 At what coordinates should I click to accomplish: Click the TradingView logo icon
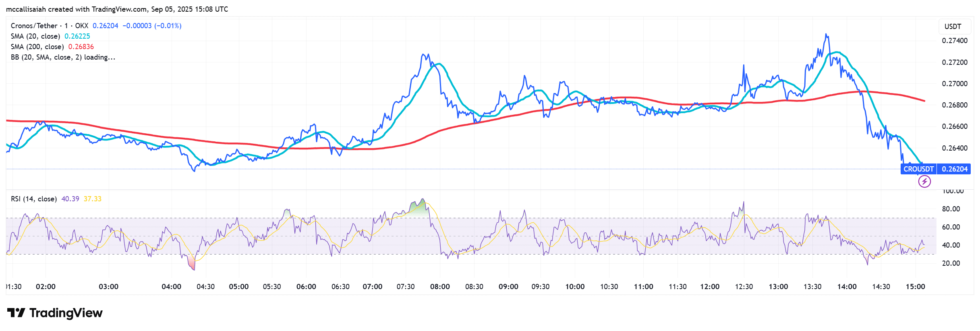[x=16, y=313]
